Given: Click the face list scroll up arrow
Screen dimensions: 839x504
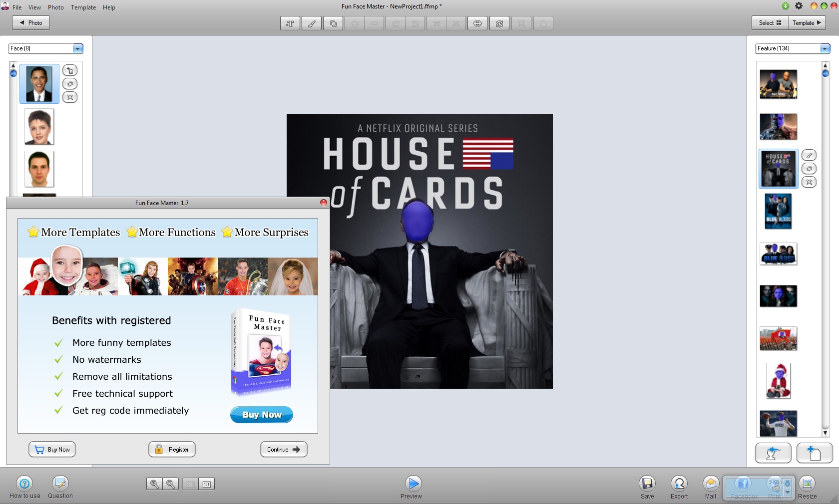Looking at the screenshot, I should pos(13,65).
